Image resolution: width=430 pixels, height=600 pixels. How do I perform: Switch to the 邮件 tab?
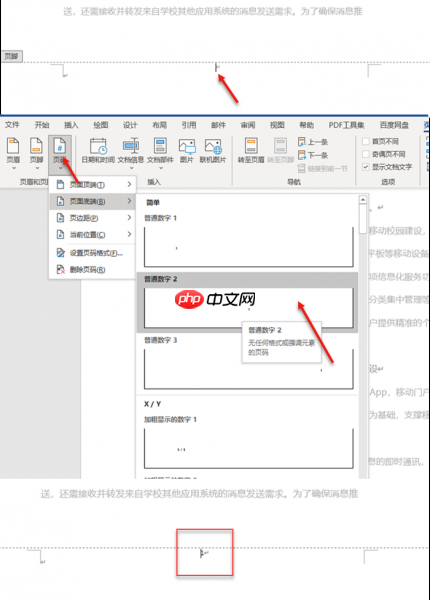218,125
